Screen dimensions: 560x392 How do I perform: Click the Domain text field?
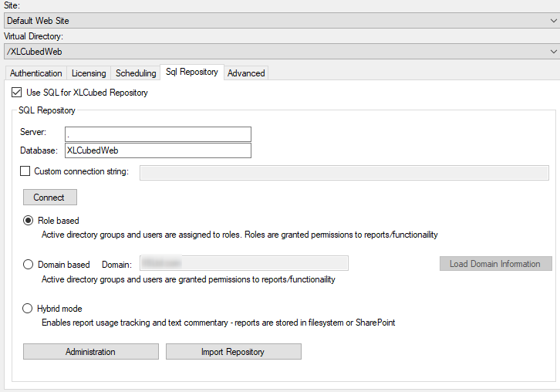tap(243, 264)
